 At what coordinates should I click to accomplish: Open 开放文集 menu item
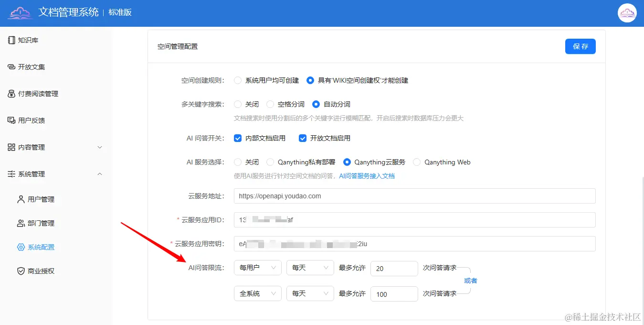(56, 67)
